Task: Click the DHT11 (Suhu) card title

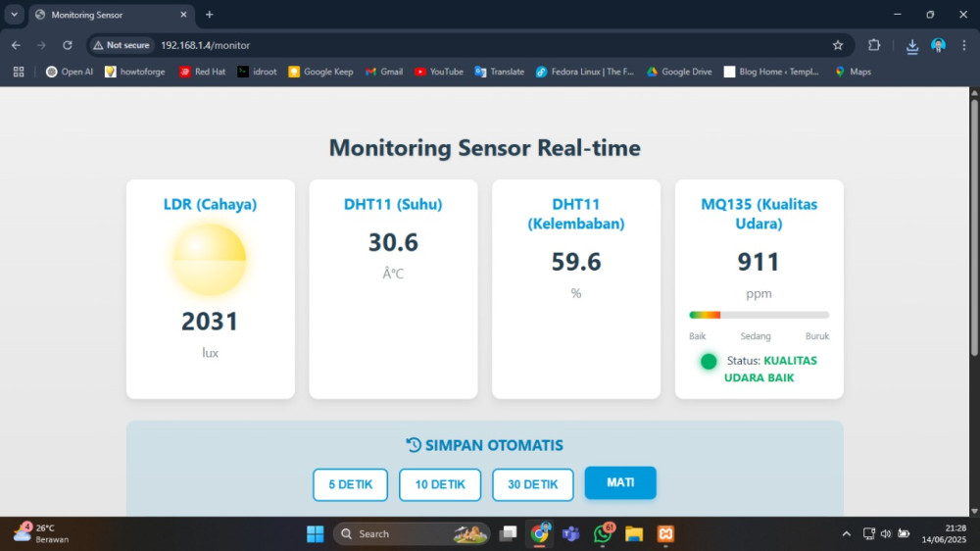Action: pyautogui.click(x=393, y=205)
